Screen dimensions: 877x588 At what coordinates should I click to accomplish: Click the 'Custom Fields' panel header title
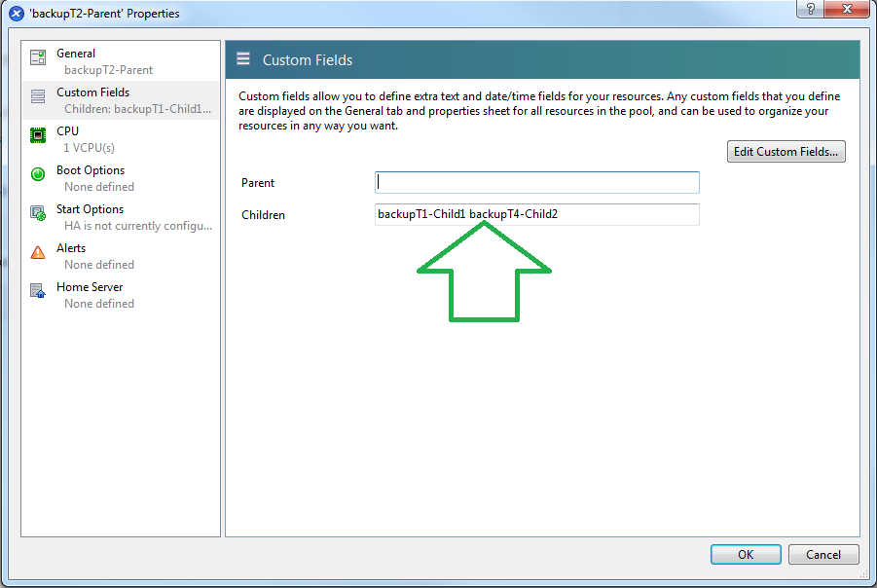tap(308, 59)
